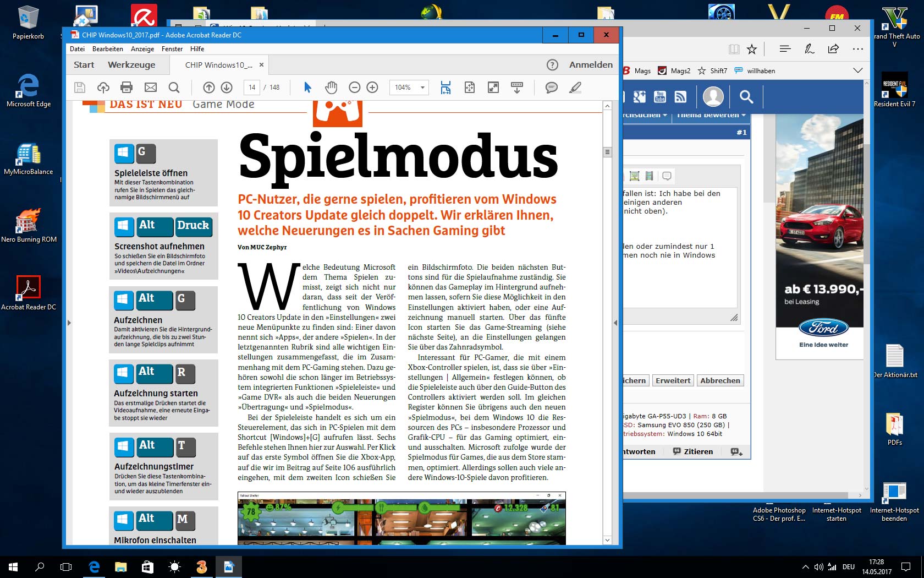This screenshot has width=924, height=578.
Task: Open the Fenster menu
Action: click(x=172, y=49)
